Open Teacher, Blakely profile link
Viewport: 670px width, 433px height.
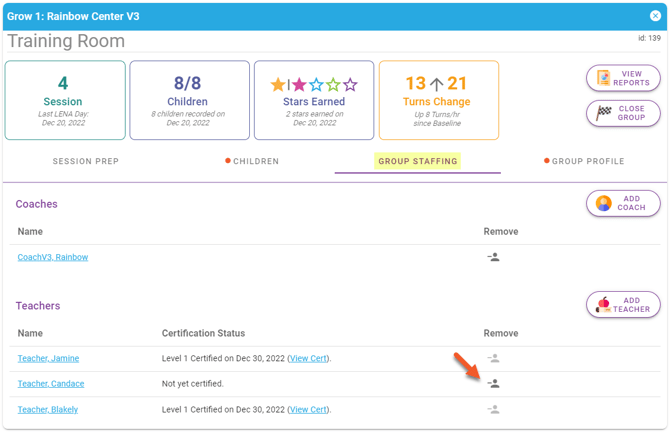[48, 409]
